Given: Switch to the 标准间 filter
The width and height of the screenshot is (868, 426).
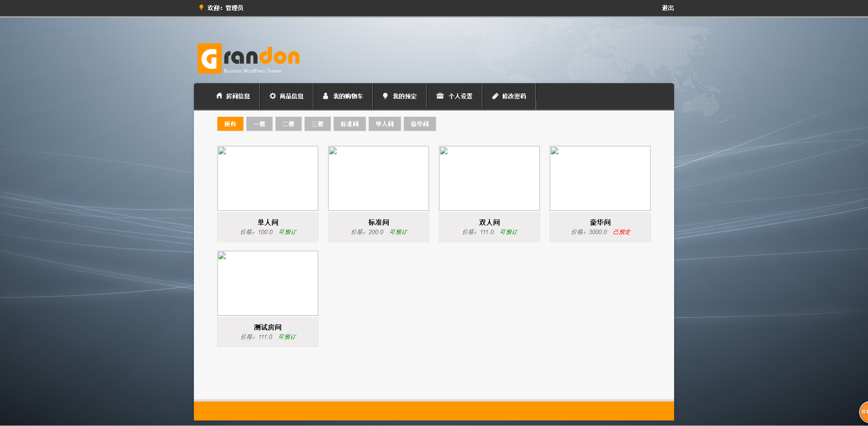Looking at the screenshot, I should [350, 124].
